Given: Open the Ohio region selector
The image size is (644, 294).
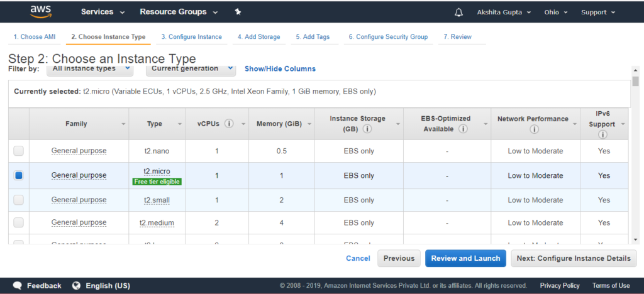Looking at the screenshot, I should click(556, 13).
